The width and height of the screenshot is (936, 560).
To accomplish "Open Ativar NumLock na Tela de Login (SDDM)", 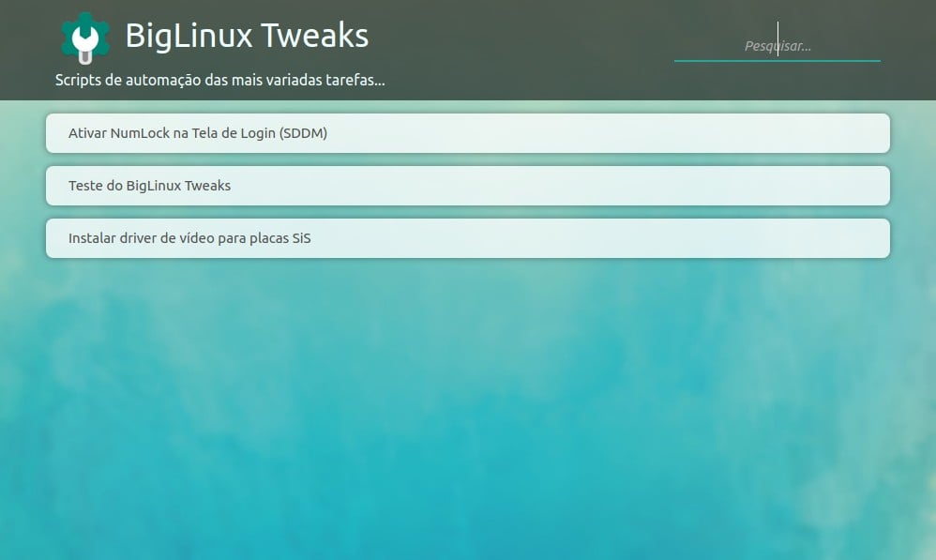I will (x=468, y=133).
